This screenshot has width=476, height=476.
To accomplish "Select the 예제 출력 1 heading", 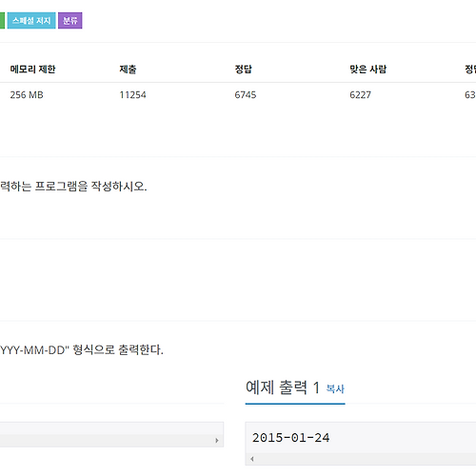I will [283, 387].
